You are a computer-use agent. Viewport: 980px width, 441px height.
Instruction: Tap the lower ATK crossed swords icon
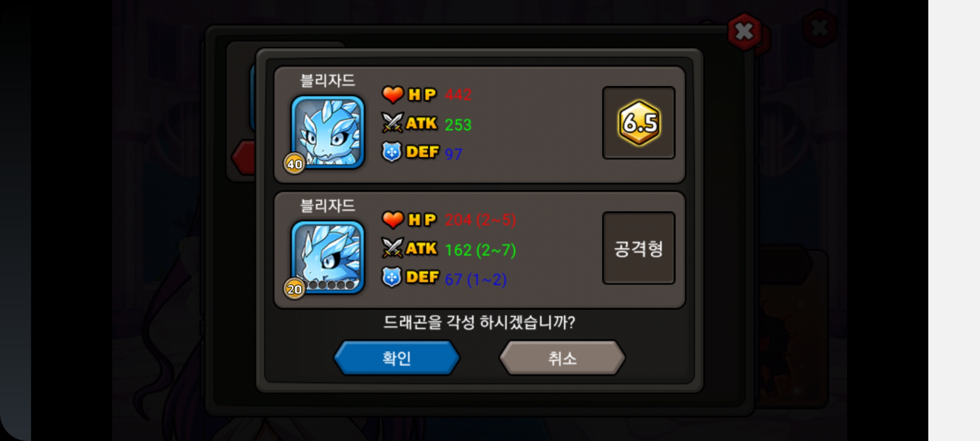click(x=392, y=248)
